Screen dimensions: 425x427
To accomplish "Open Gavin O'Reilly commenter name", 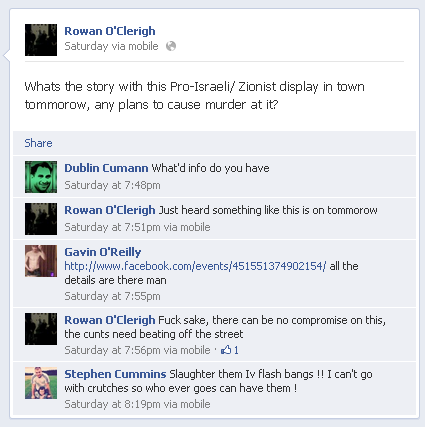I will pos(103,252).
